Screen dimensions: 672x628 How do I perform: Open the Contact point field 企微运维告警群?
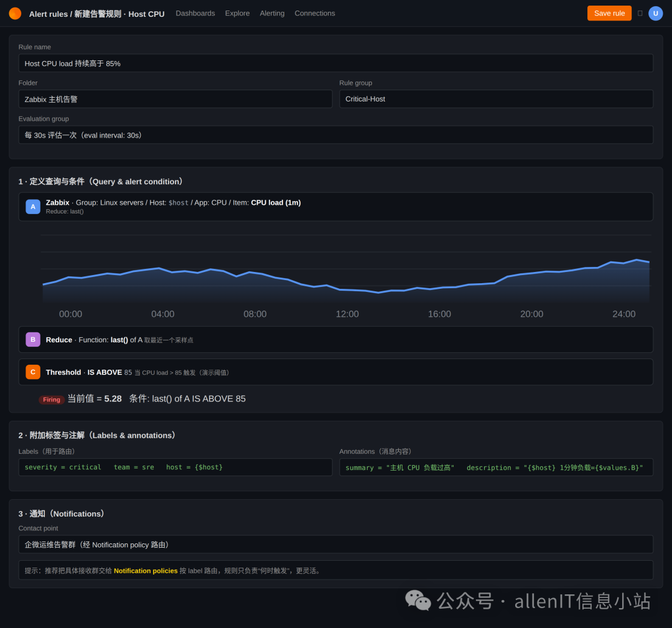[x=335, y=545]
